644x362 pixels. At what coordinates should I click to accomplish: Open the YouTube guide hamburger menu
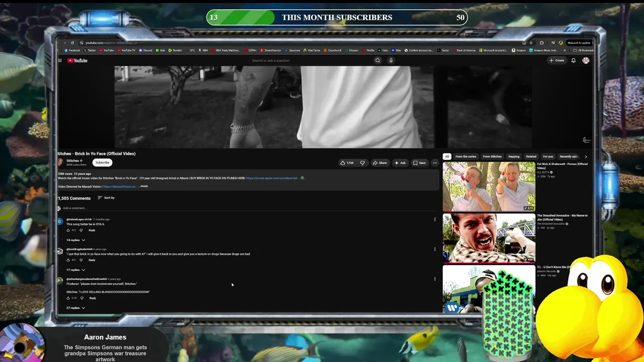(x=59, y=61)
